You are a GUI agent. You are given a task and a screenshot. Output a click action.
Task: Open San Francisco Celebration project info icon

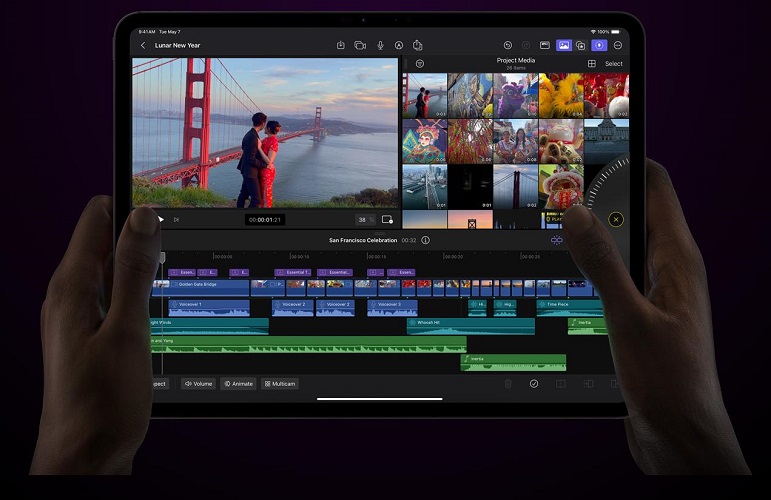(x=425, y=240)
